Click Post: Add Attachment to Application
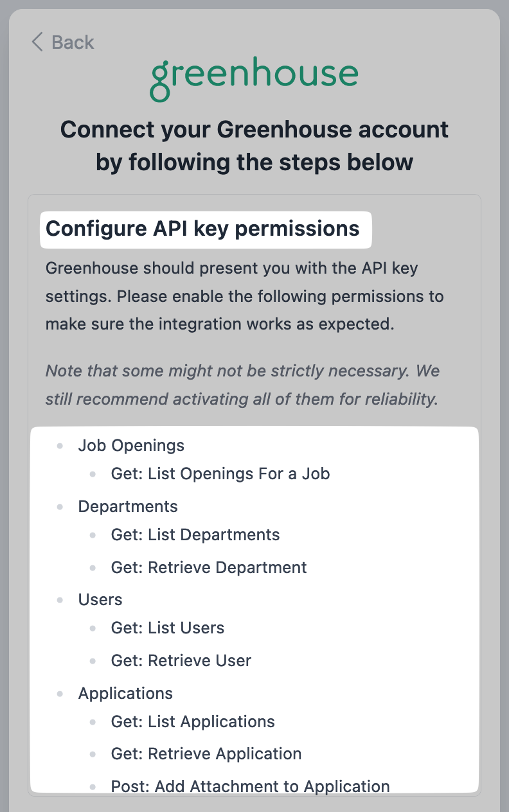 click(251, 786)
